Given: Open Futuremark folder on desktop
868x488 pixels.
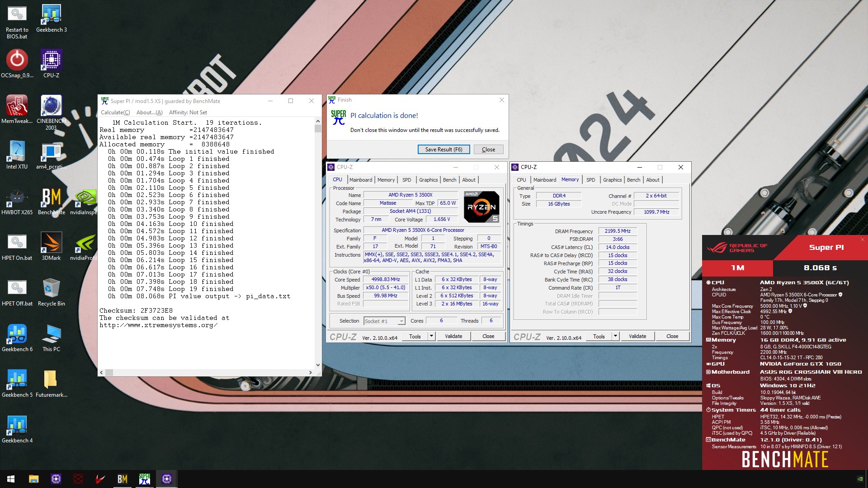Looking at the screenshot, I should tap(52, 384).
